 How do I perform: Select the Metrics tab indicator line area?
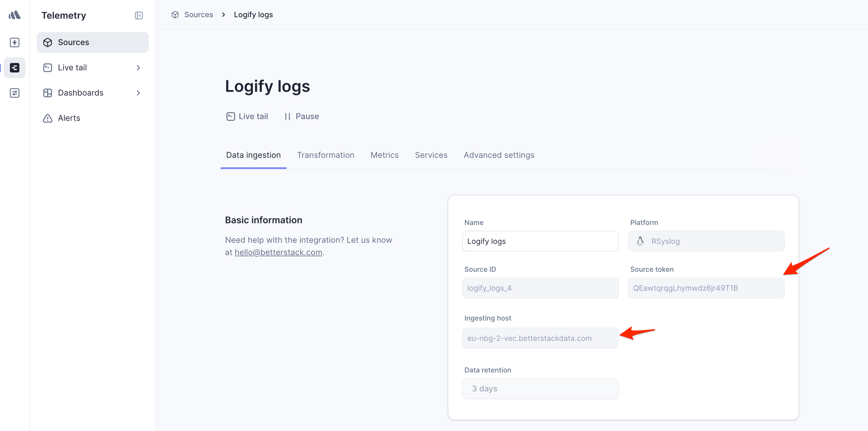point(384,155)
